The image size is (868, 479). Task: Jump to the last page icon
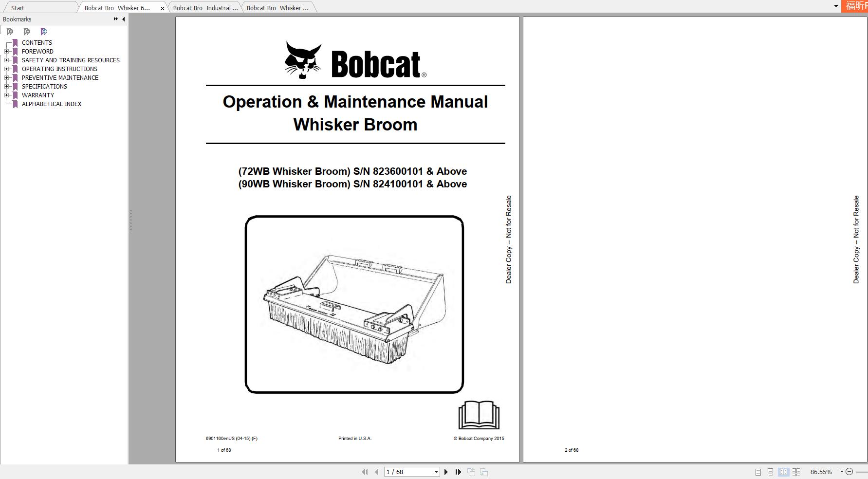pyautogui.click(x=458, y=472)
